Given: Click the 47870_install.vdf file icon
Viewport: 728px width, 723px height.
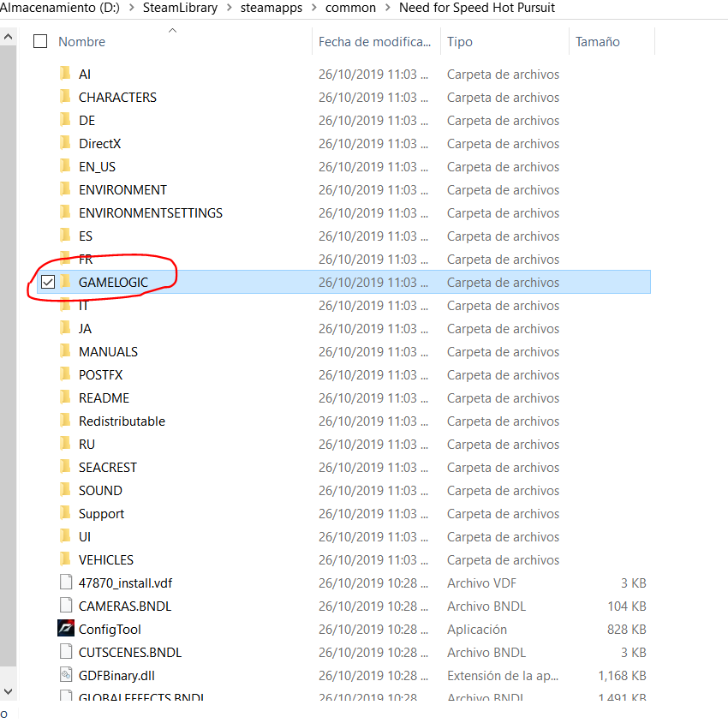Looking at the screenshot, I should click(66, 583).
